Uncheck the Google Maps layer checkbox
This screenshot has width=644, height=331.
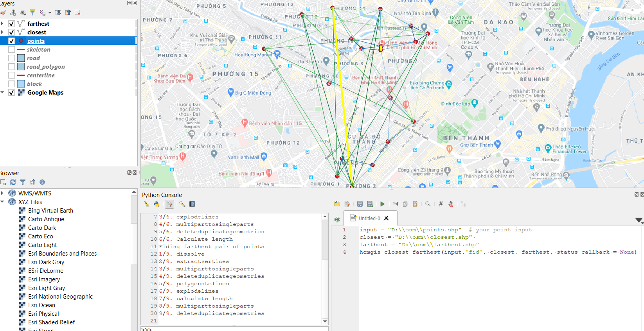pyautogui.click(x=12, y=93)
